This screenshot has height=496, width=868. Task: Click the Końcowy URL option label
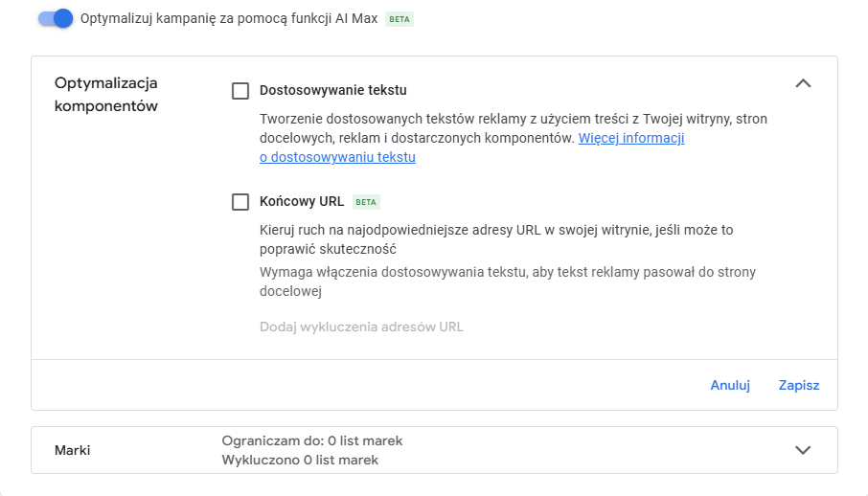click(x=302, y=202)
